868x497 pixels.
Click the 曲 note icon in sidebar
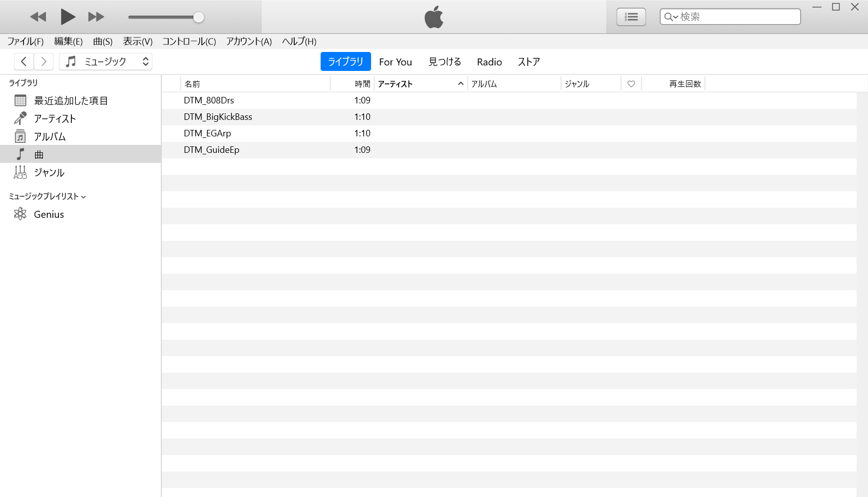tap(20, 154)
